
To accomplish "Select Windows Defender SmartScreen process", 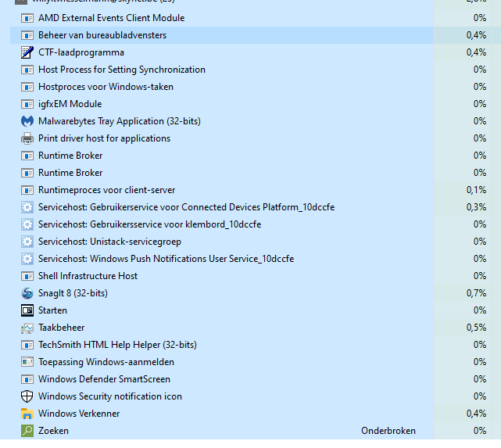I will [x=104, y=379].
